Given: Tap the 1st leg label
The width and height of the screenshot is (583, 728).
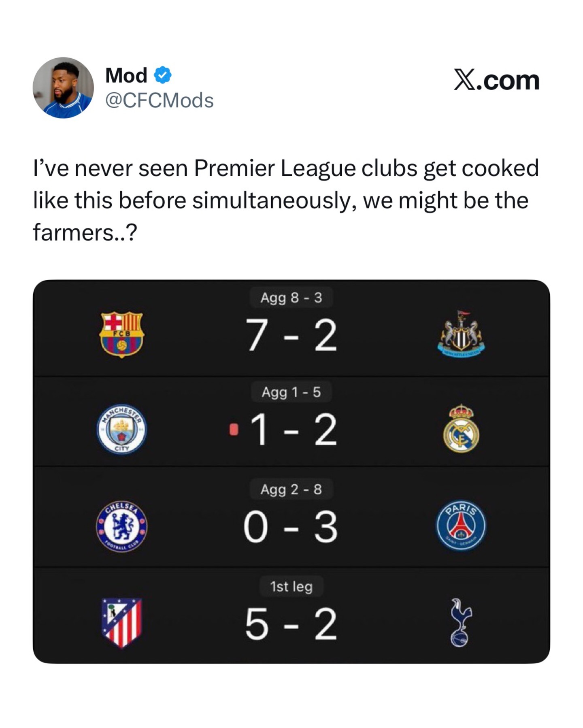Looking at the screenshot, I should point(291,586).
